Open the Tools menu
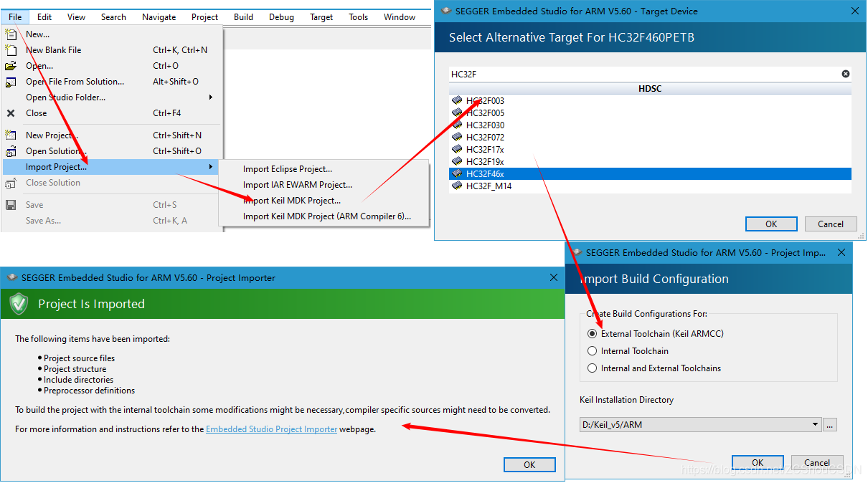 tap(358, 16)
